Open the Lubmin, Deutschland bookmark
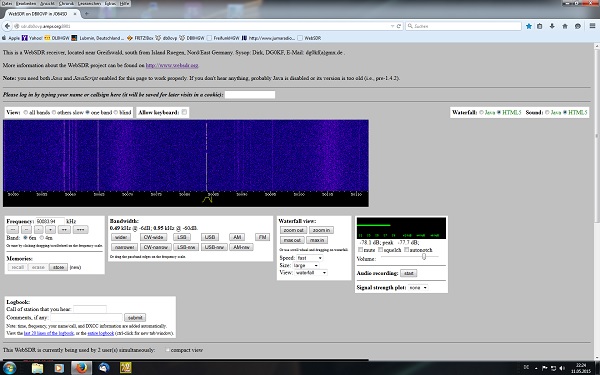The image size is (600, 375). coord(98,38)
